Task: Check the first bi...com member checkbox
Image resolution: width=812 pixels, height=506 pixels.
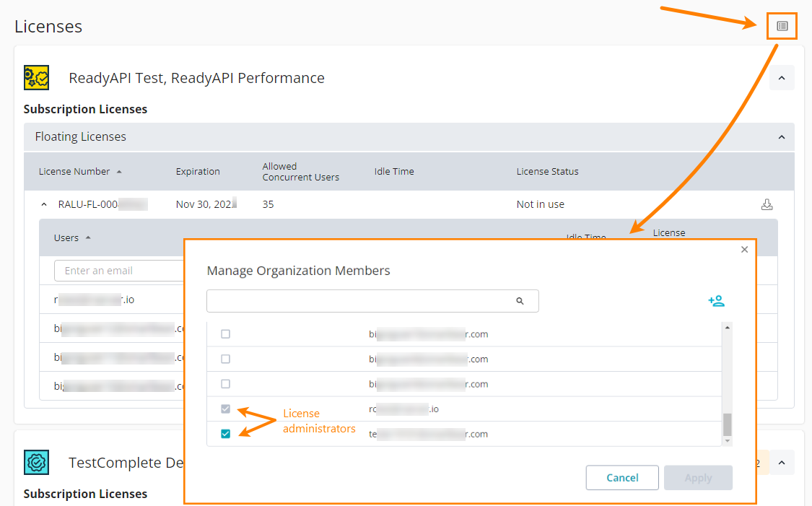Action: 225,333
